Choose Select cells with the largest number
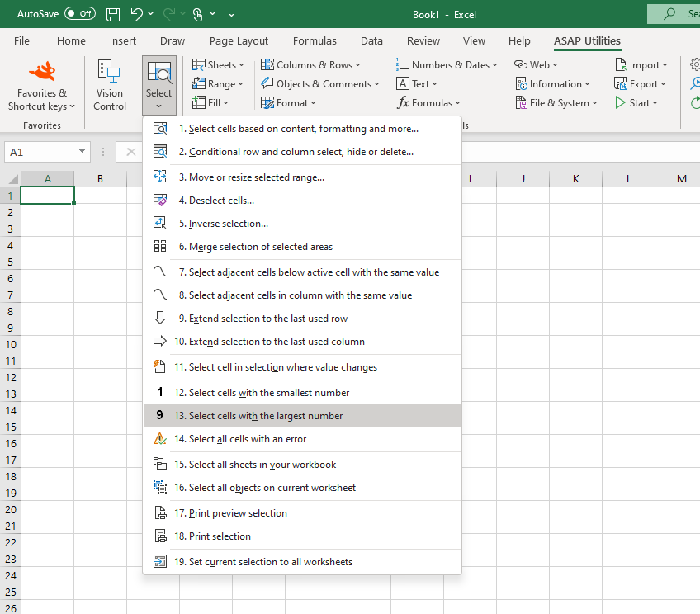Viewport: 700px width, 614px height. (302, 416)
